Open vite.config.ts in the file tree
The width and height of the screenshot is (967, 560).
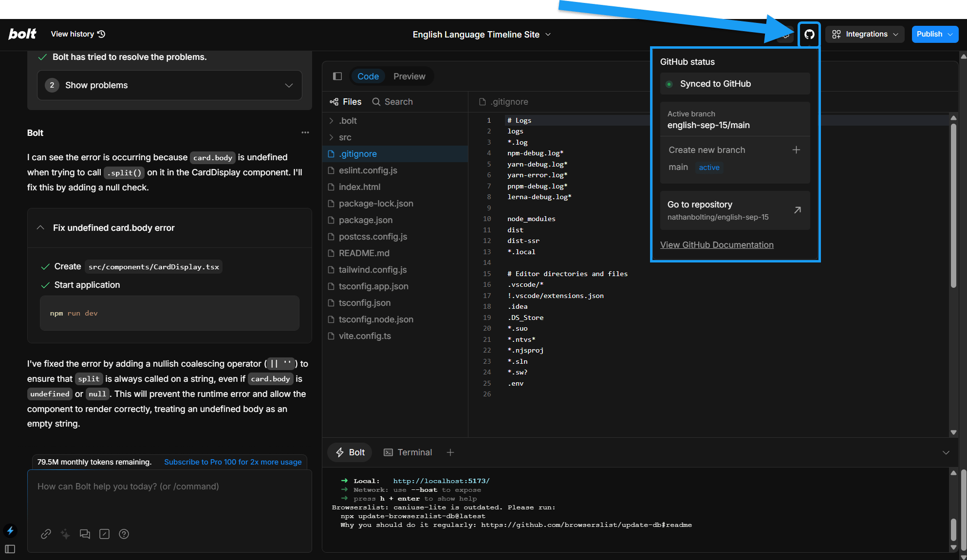tap(395, 336)
